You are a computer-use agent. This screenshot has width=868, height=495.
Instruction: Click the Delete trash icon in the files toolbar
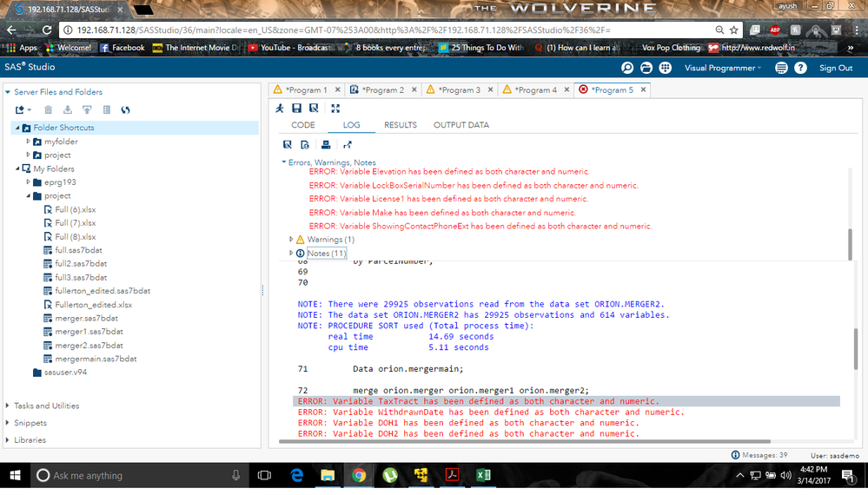[x=48, y=110]
